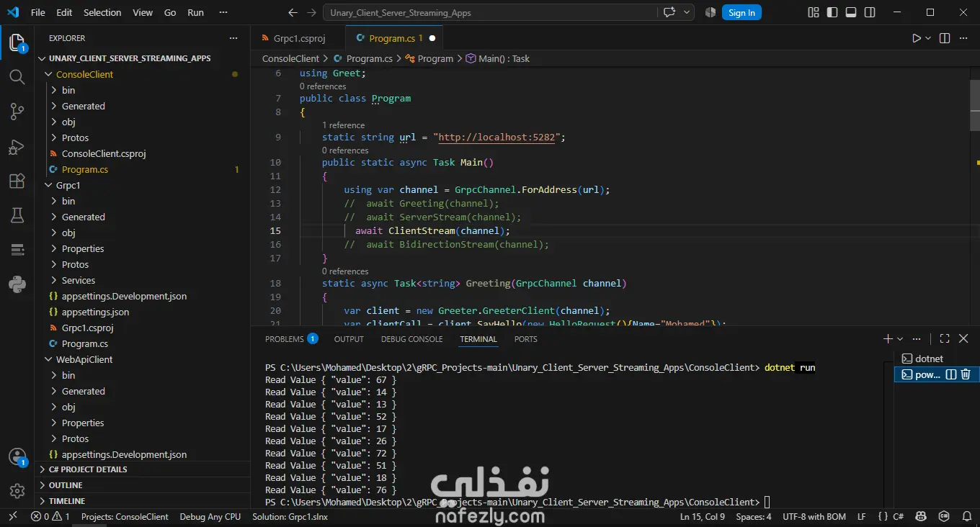
Task: Open the Manage gear settings icon
Action: (x=17, y=491)
